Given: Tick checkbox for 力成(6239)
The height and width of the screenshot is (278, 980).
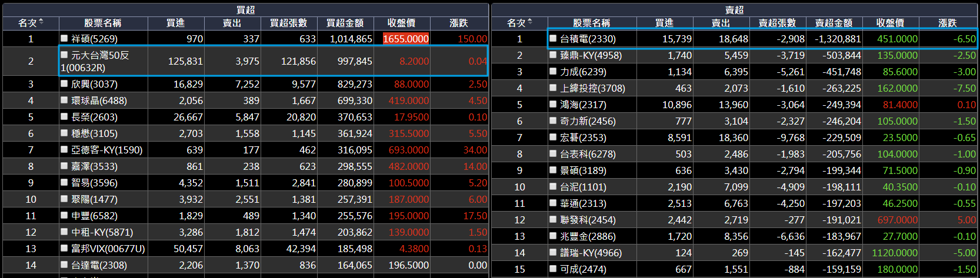Looking at the screenshot, I should (x=553, y=71).
